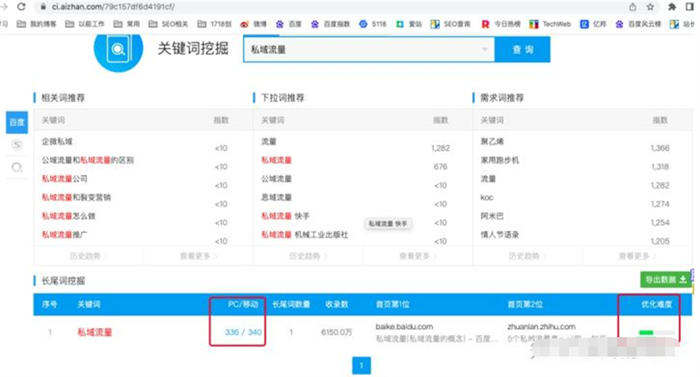Click keyword 私域流量怎么做
The image size is (700, 377).
(68, 216)
